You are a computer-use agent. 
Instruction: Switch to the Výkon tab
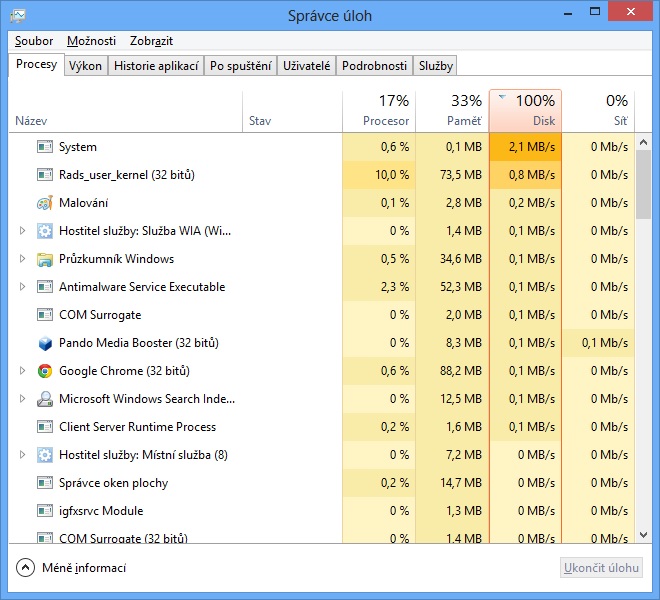coord(85,66)
